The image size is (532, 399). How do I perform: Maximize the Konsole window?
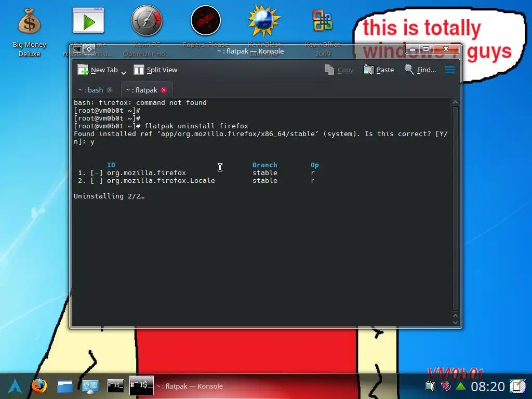click(426, 49)
